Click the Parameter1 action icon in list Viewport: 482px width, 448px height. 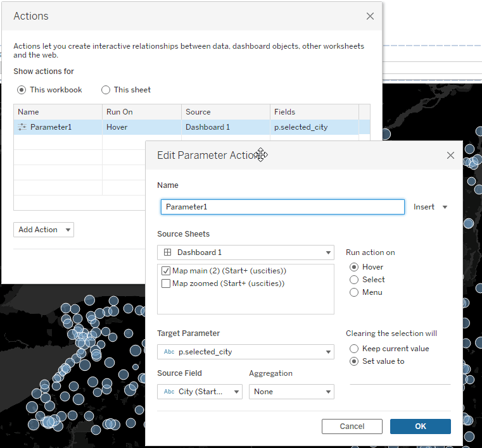point(22,127)
